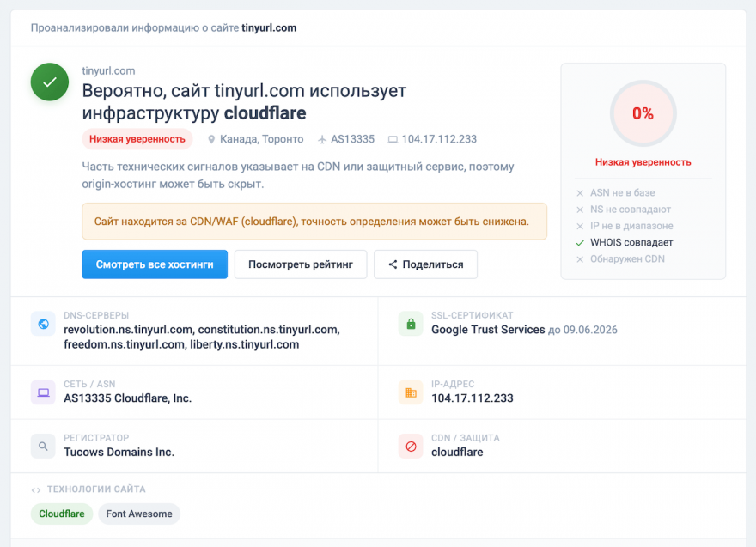756x547 pixels.
Task: Click the orange building IP-адрес icon
Action: [411, 392]
